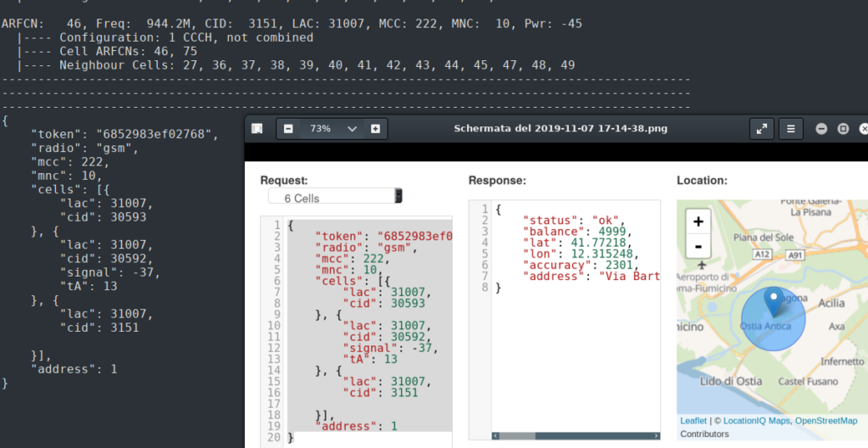868x448 pixels.
Task: Maximize the image viewer window
Action: pos(843,129)
